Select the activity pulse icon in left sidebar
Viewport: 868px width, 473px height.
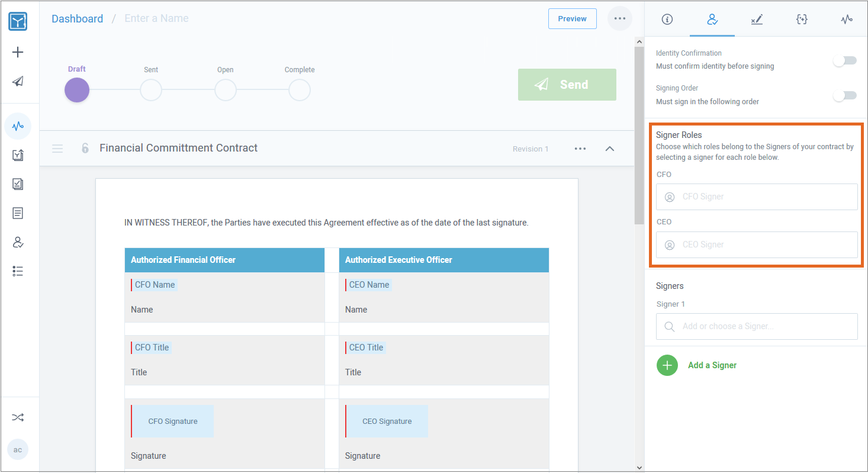point(18,126)
